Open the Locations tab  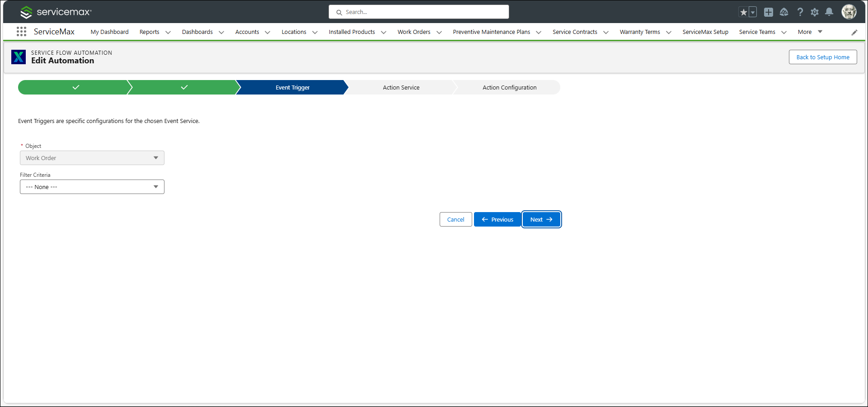[294, 32]
